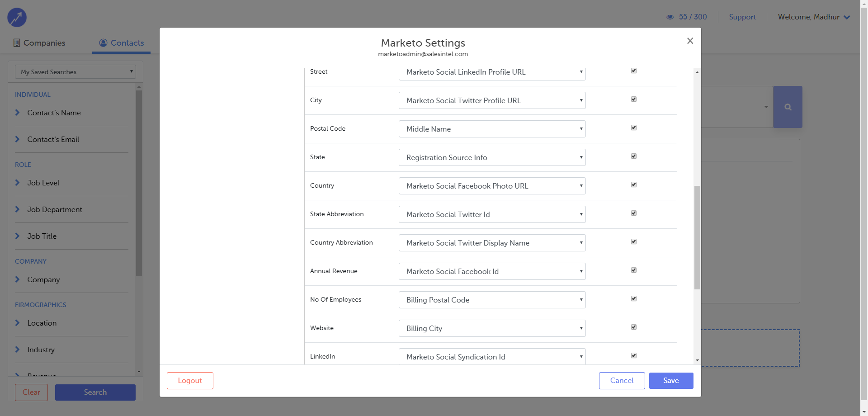Switch to the Companies tab
The width and height of the screenshot is (868, 416).
[39, 43]
